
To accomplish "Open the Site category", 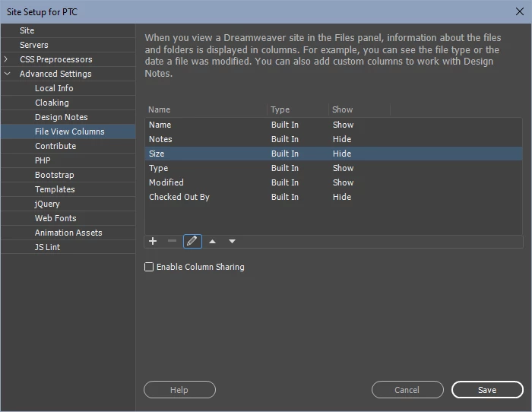I will click(68, 30).
